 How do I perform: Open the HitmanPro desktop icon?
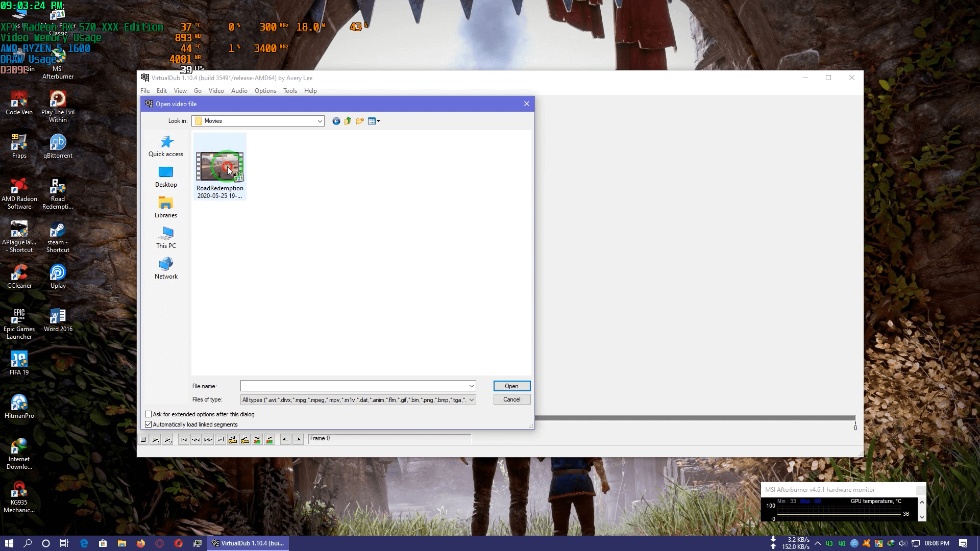(19, 406)
